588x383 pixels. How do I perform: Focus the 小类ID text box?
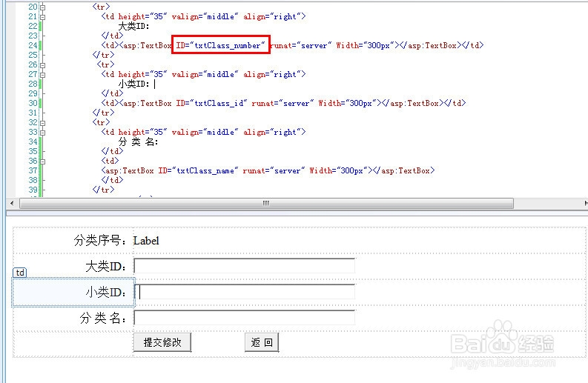(245, 292)
